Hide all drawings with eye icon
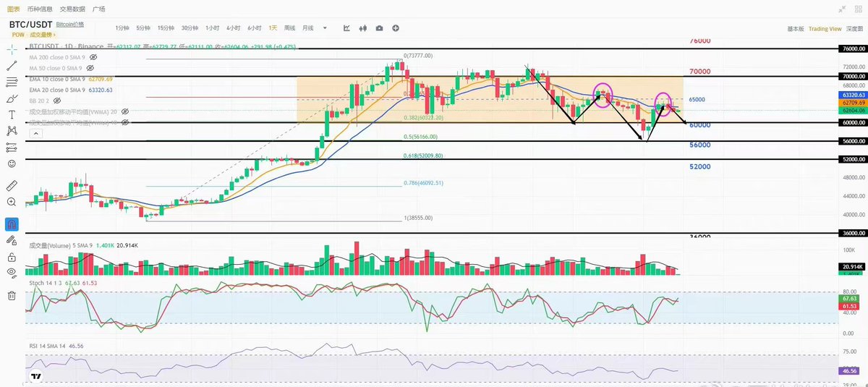This screenshot has width=868, height=387. [12, 273]
